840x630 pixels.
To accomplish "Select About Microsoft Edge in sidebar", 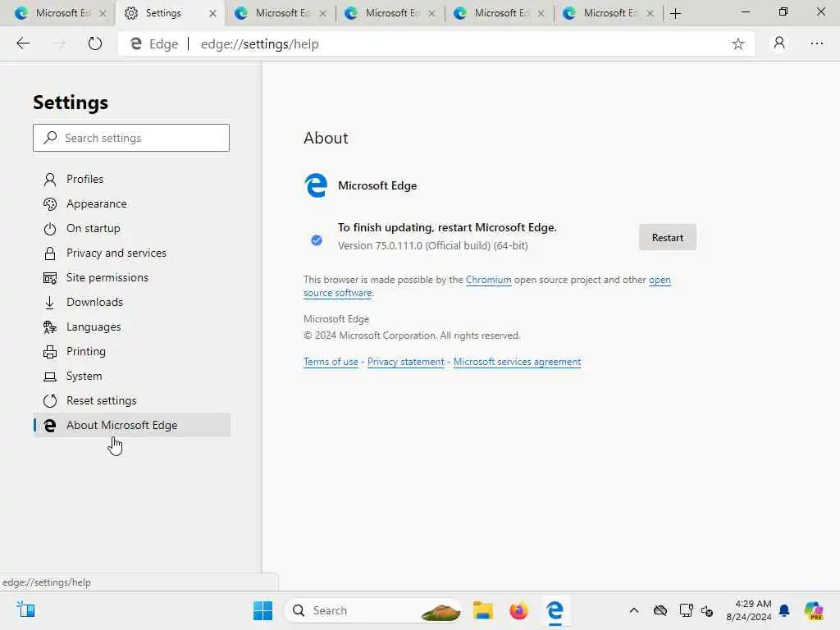I will (x=132, y=426).
